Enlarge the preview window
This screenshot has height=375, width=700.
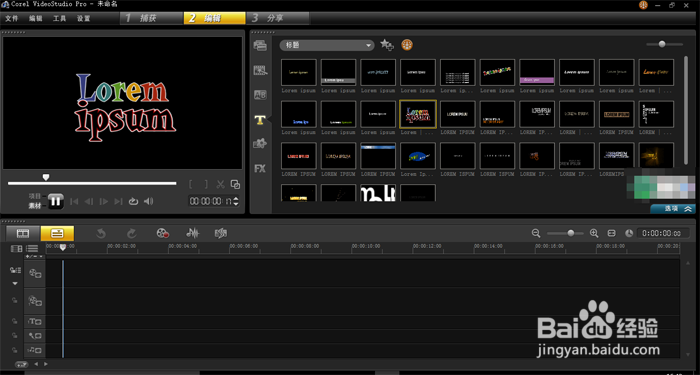[235, 184]
